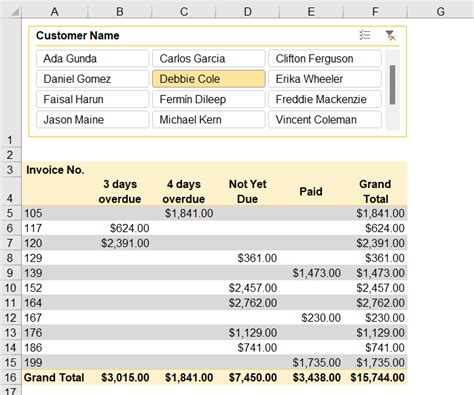
Task: Select invoice 199 cell
Action: tap(55, 363)
